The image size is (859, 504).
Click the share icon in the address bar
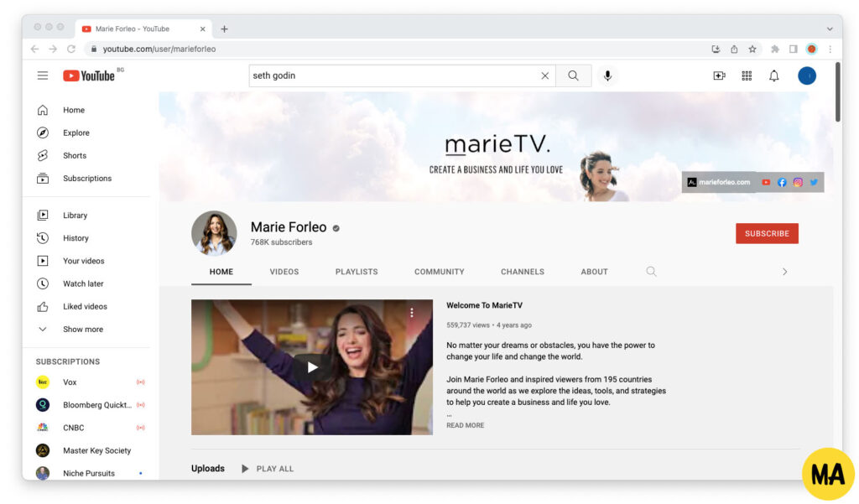tap(733, 49)
